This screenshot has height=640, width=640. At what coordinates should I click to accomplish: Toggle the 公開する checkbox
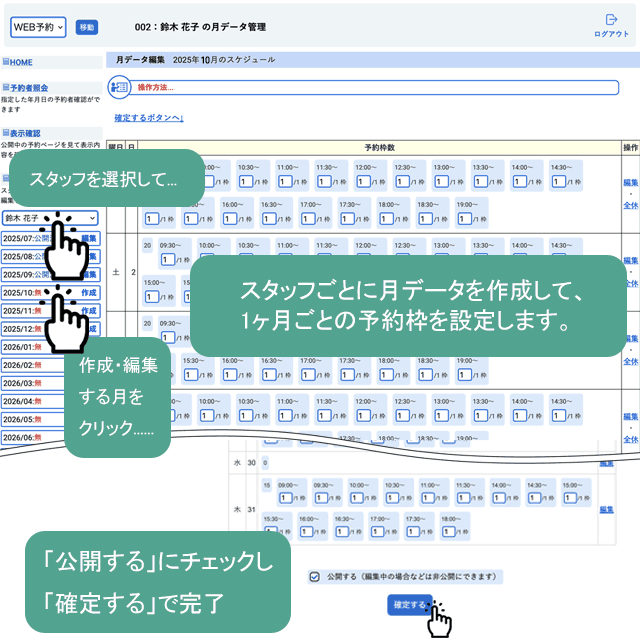[x=314, y=577]
